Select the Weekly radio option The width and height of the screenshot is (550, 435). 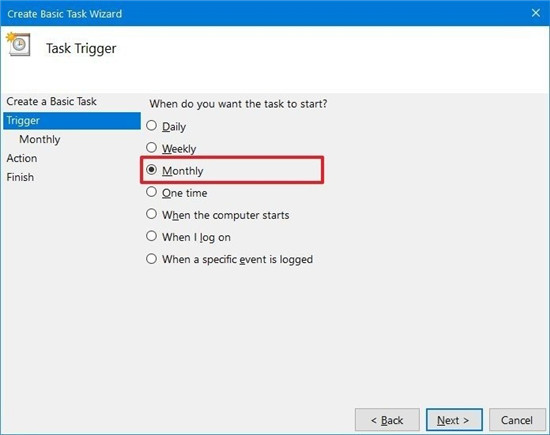[151, 147]
